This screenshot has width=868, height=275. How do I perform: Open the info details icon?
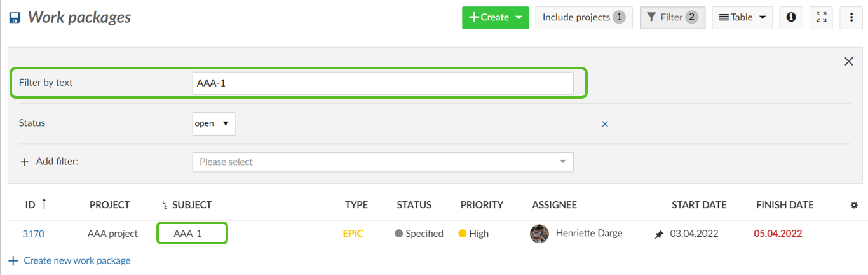tap(791, 17)
